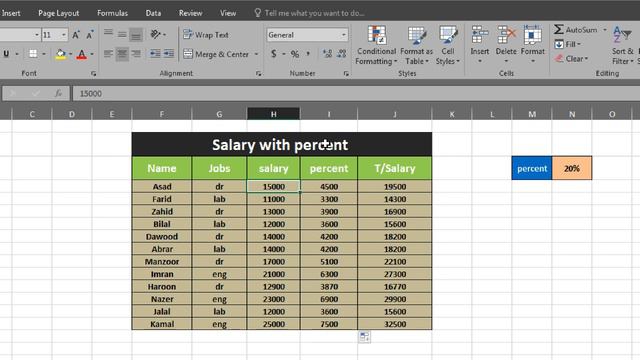
Task: Open the Clear menu
Action: (x=571, y=59)
